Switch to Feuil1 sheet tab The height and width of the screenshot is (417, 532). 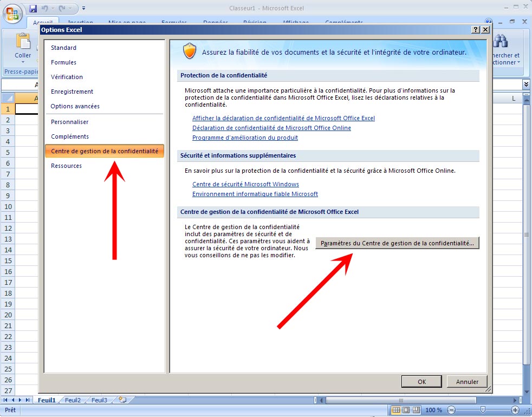47,400
